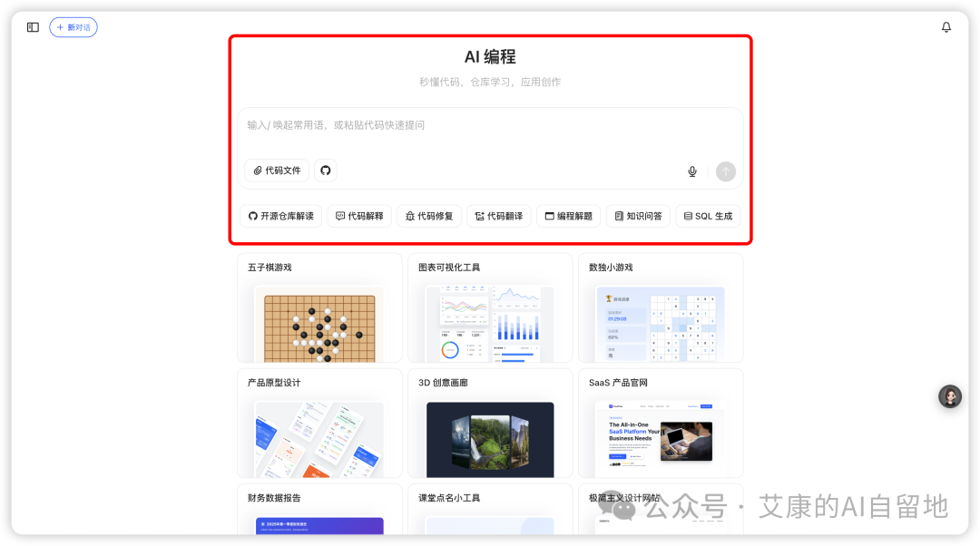Pick the 知识问答 chip
The image size is (980, 546).
[638, 216]
